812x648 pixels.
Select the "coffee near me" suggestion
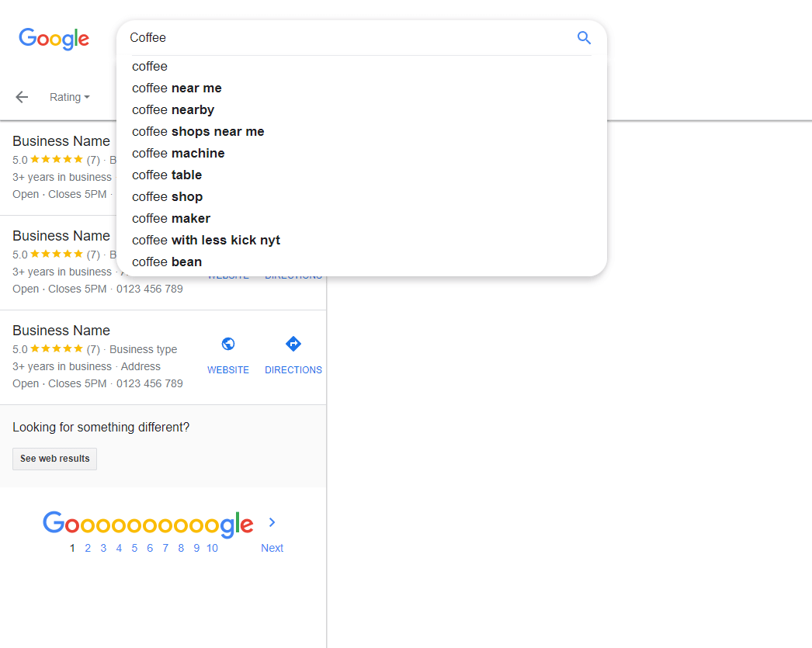pos(362,88)
